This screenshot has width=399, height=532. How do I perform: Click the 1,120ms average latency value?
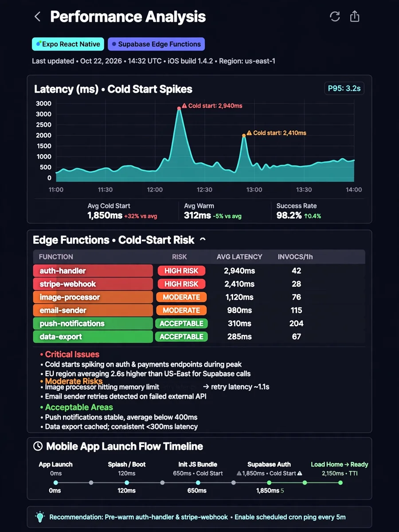tap(239, 297)
